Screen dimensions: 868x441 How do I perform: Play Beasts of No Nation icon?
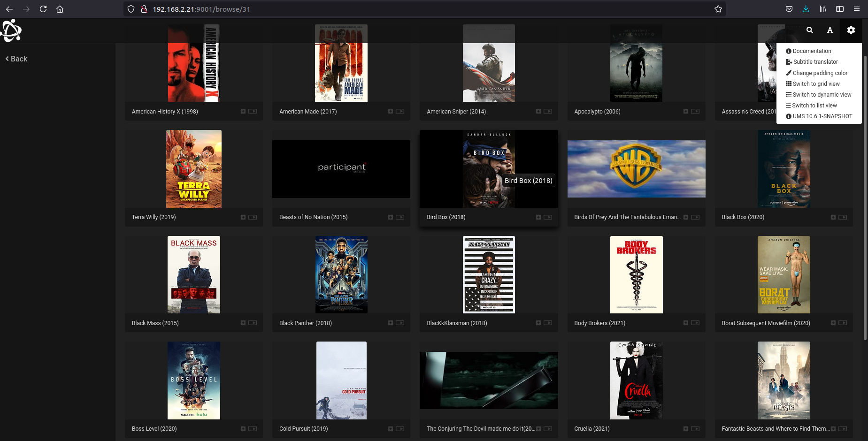400,217
